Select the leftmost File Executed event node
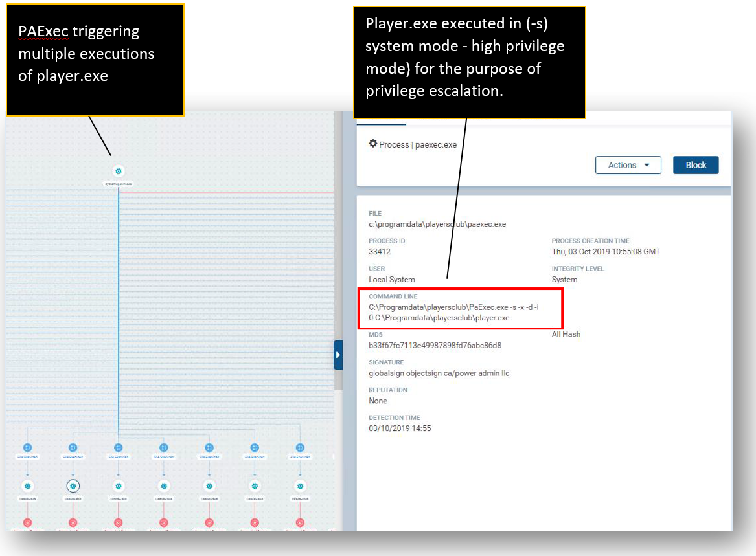Image resolution: width=756 pixels, height=556 pixels. coord(28,448)
